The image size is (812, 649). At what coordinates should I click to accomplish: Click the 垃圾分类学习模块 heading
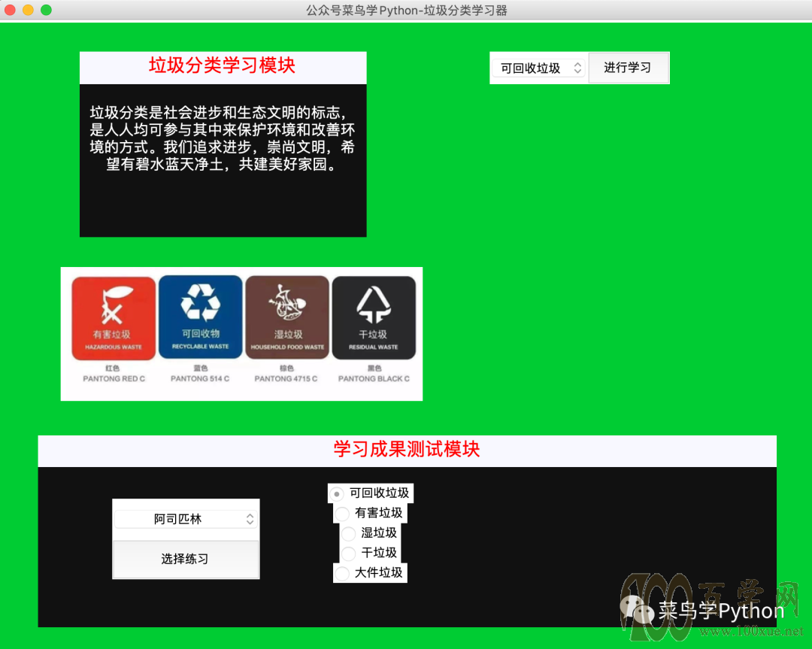(x=222, y=65)
